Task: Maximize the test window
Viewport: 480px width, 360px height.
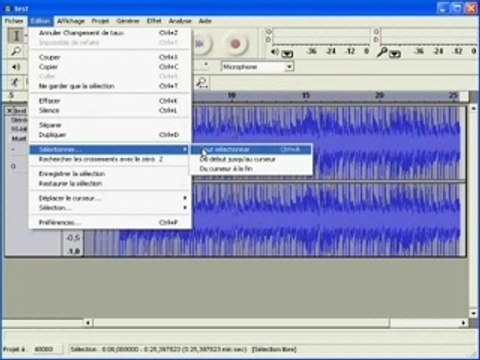Action: pyautogui.click(x=457, y=8)
